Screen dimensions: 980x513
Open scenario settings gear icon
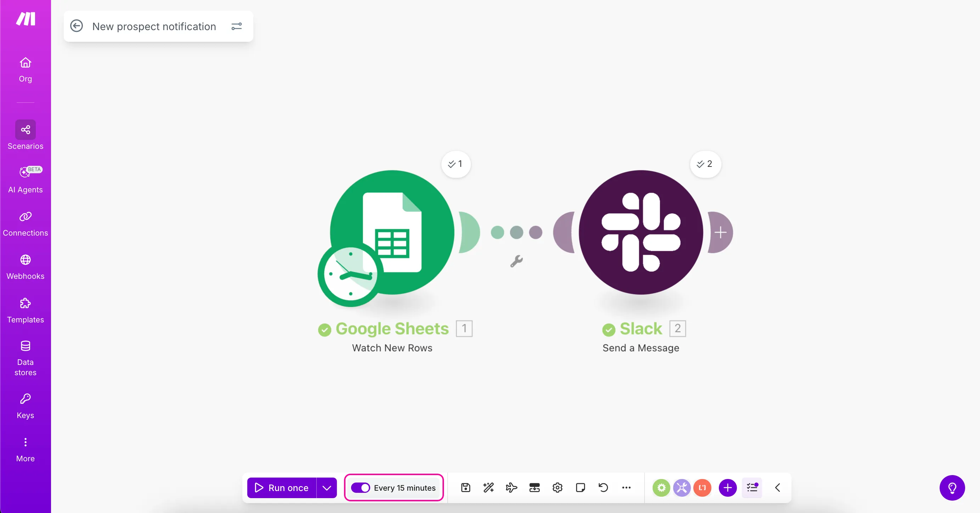(557, 487)
